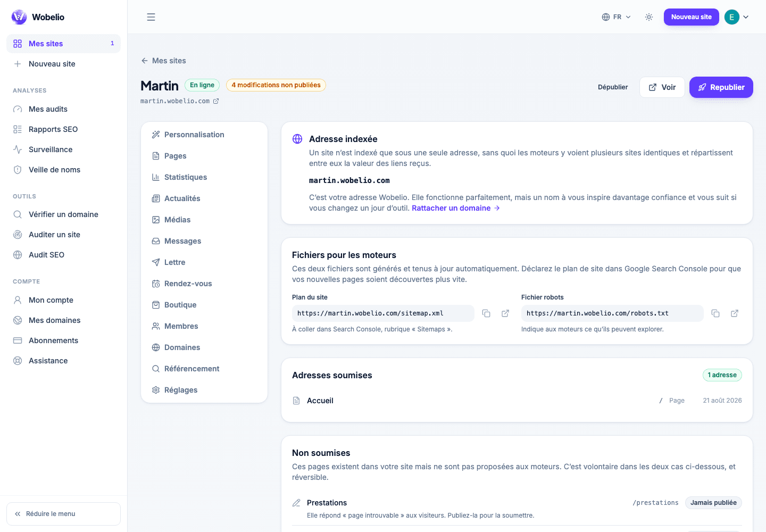Click the sitemap.xml URL field
766x532 pixels.
point(383,313)
